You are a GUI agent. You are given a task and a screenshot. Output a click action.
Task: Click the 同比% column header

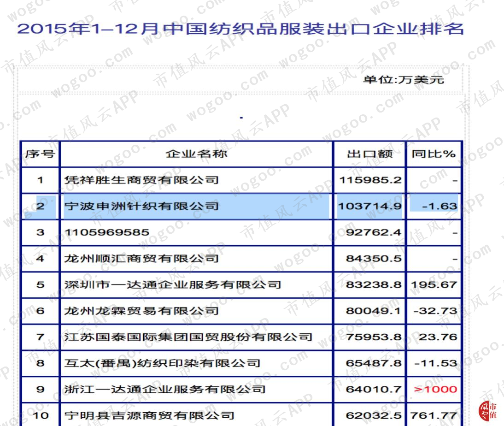[x=434, y=154]
